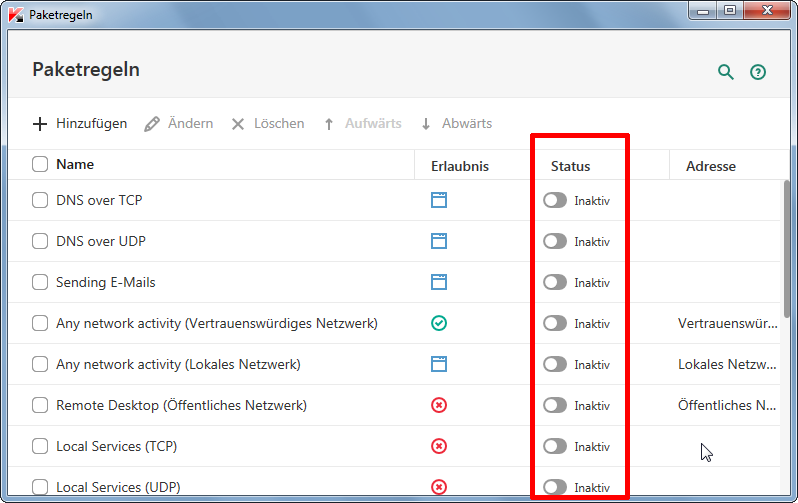
Task: Check the DNS over UDP checkbox
Action: pyautogui.click(x=40, y=241)
